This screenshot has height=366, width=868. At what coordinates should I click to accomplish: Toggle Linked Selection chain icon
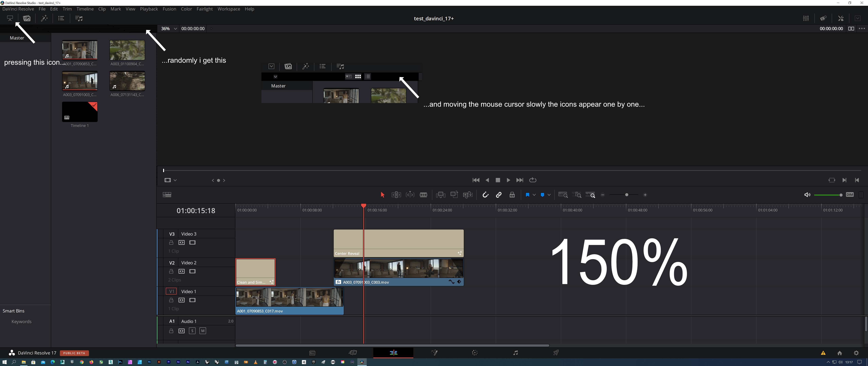(499, 195)
